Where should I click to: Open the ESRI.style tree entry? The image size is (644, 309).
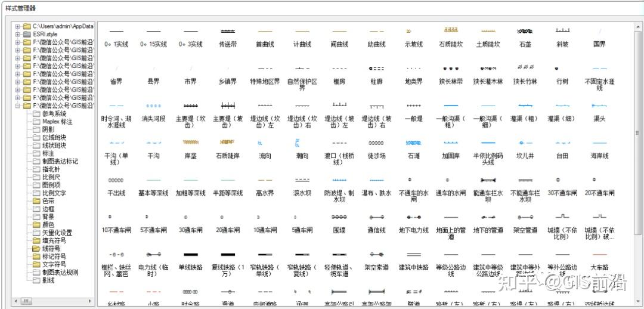click(x=45, y=34)
